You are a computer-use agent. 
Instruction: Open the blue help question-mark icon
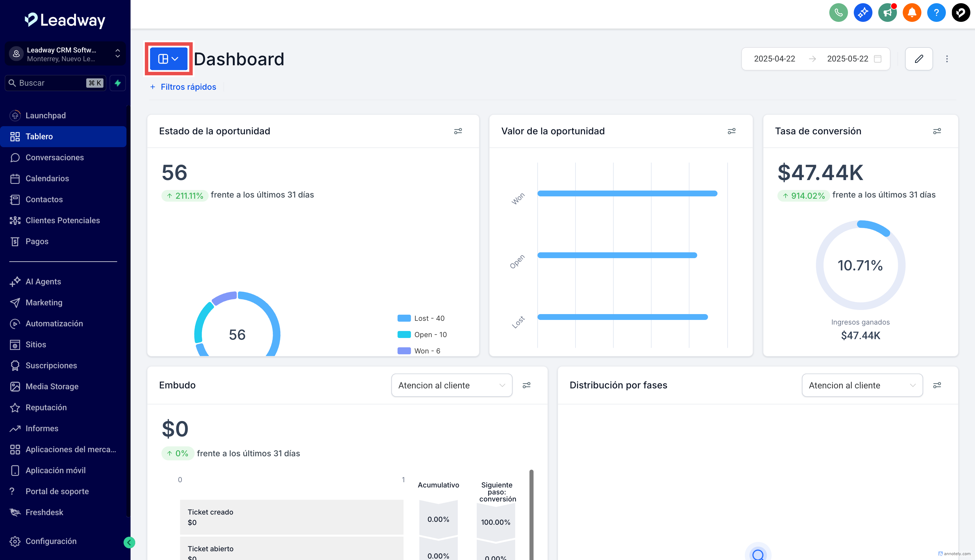pyautogui.click(x=936, y=13)
